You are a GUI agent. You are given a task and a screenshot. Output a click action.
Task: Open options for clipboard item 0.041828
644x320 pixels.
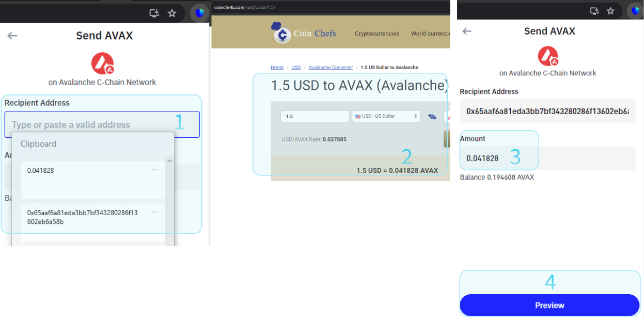point(154,170)
